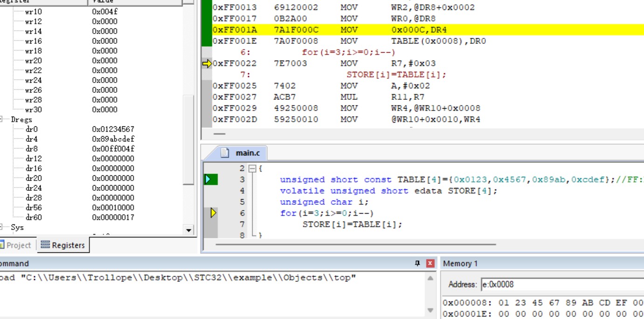Collapse the Dregs register group
Viewport: 644px width, 319px height.
click(x=1, y=119)
